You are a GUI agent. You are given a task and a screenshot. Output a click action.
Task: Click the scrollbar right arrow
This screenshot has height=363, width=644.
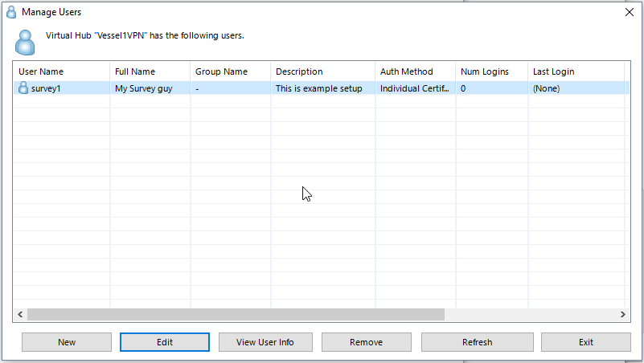[x=623, y=315]
